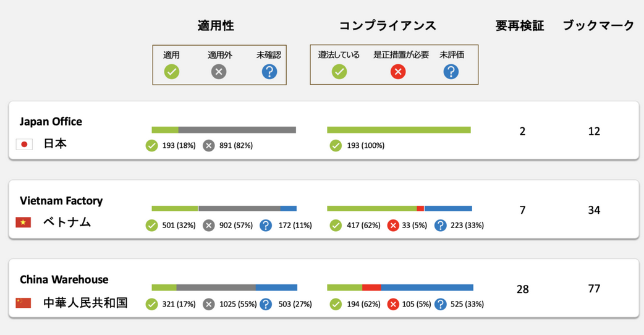Click the gray 適用外 legend X icon

(219, 72)
